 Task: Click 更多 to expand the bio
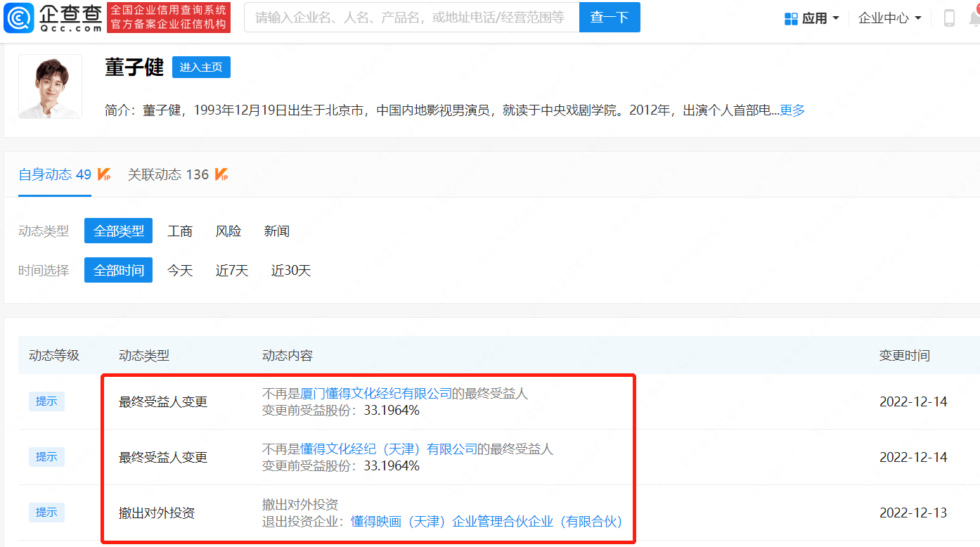[792, 110]
